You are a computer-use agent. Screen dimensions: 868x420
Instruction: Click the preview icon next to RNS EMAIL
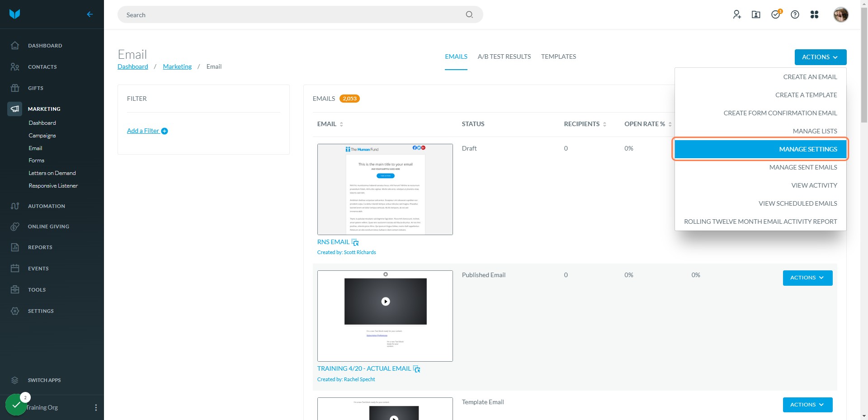[x=355, y=242]
